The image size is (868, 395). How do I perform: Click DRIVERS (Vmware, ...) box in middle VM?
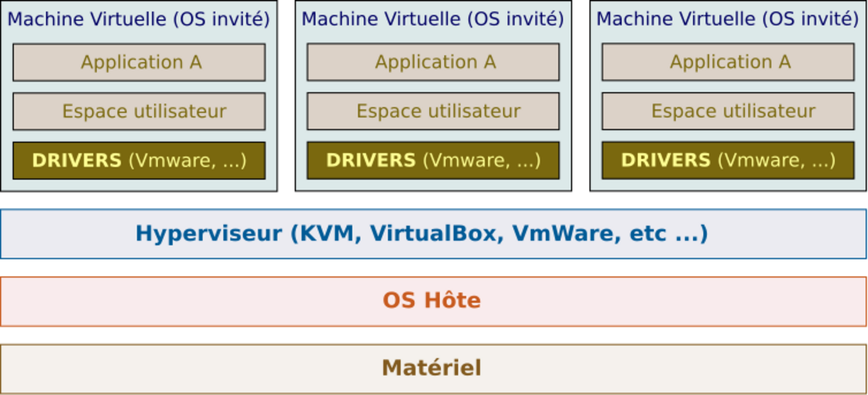[433, 161]
